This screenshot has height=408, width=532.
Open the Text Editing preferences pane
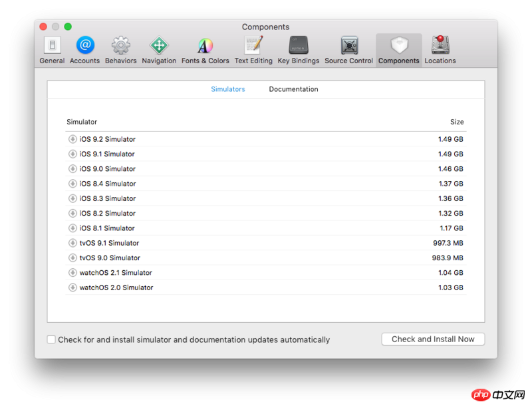pos(253,51)
